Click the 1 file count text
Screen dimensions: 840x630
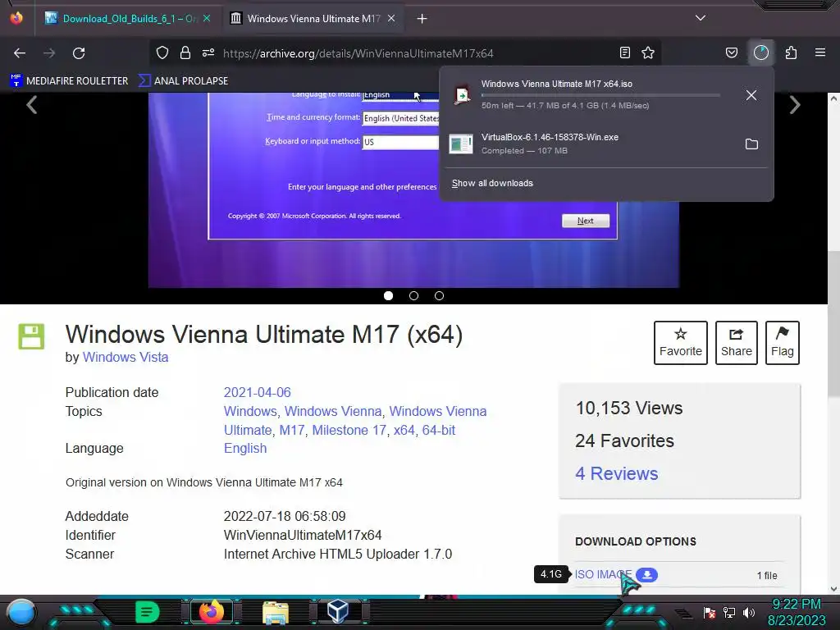[767, 575]
